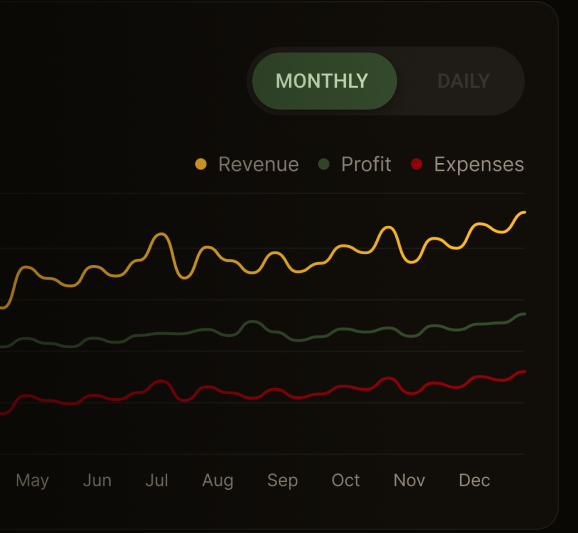The width and height of the screenshot is (578, 533).
Task: Toggle the Expenses series legend item
Action: [467, 164]
